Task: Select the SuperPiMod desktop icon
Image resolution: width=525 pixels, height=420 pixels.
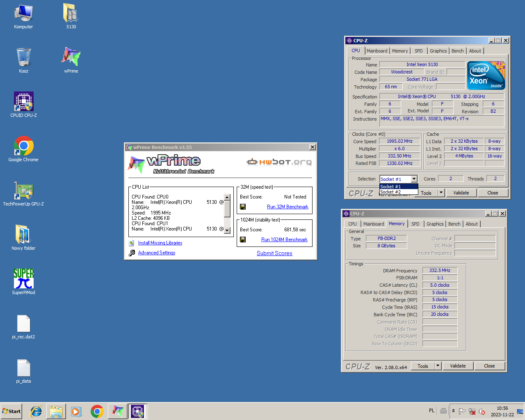Action: [23, 282]
